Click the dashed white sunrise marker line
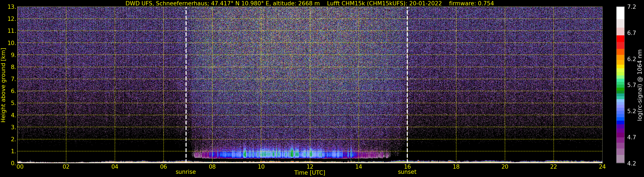Image resolution: width=644 pixels, height=177 pixels. [x=186, y=85]
